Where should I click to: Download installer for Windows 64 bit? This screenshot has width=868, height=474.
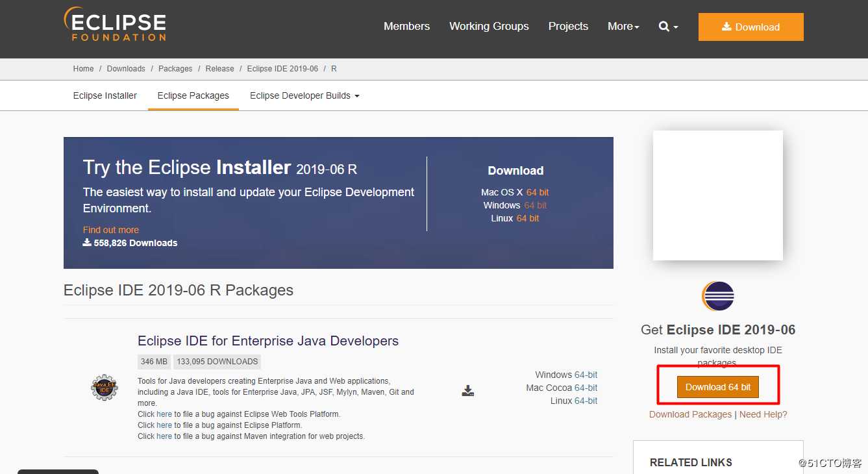(x=536, y=205)
